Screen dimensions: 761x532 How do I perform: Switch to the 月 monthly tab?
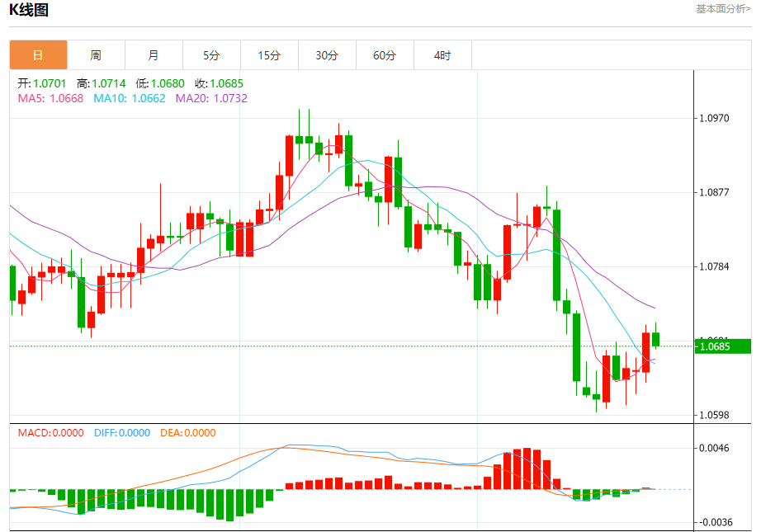(x=154, y=55)
